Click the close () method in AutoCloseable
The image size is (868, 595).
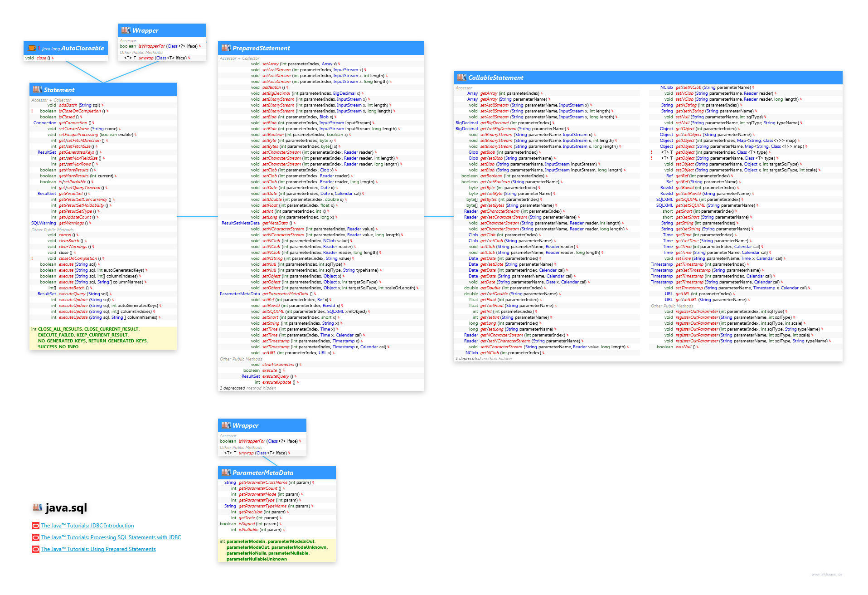(44, 58)
